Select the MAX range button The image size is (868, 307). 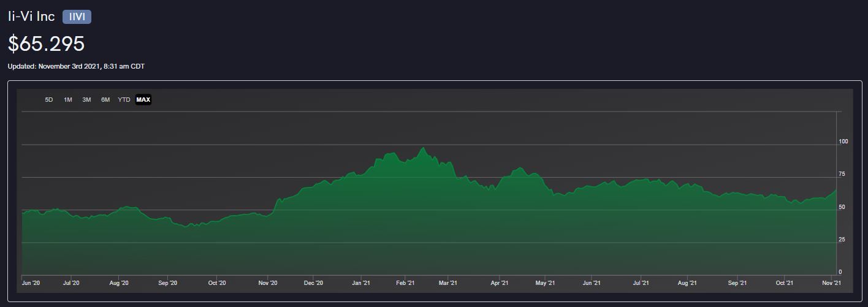coord(143,100)
